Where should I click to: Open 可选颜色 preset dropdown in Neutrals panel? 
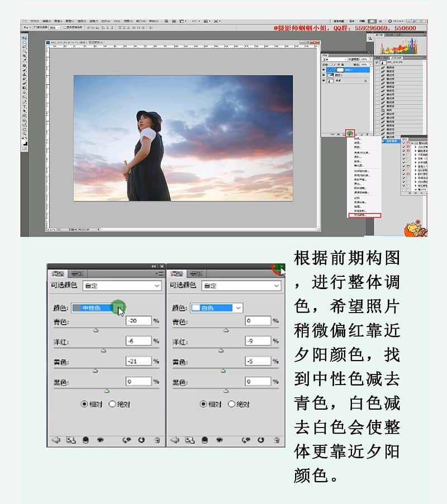pos(122,286)
